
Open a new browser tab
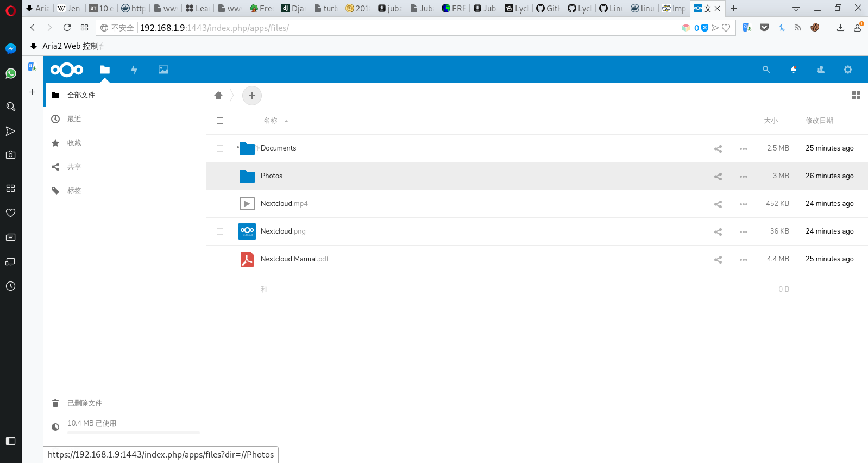click(733, 8)
